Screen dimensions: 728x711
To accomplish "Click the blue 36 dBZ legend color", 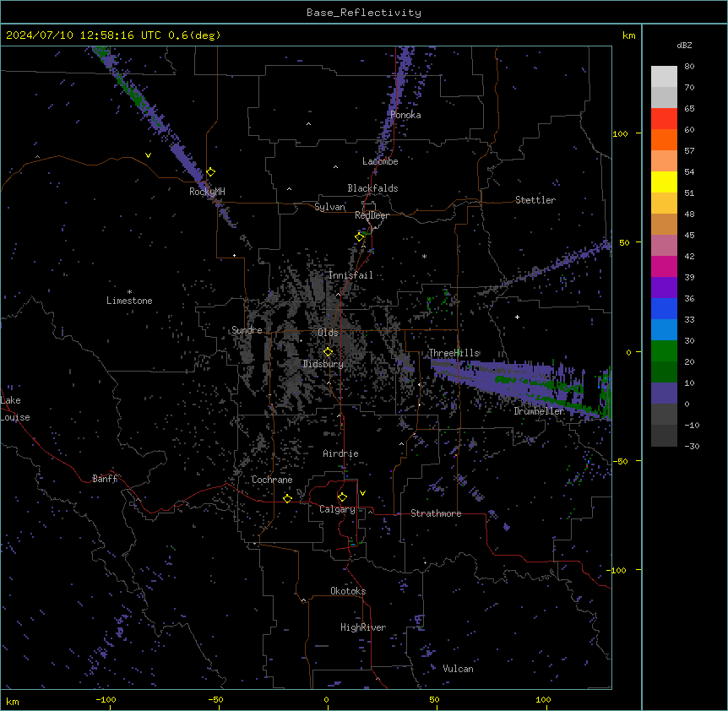I will pos(664,308).
